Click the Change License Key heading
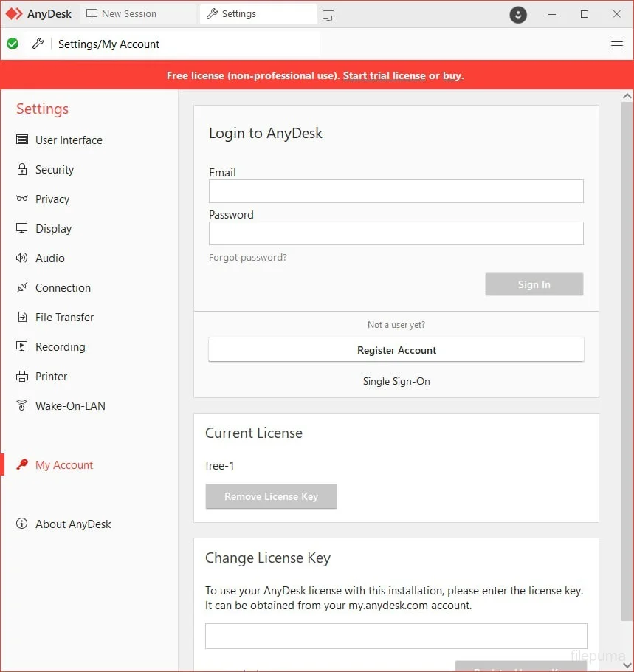 268,558
